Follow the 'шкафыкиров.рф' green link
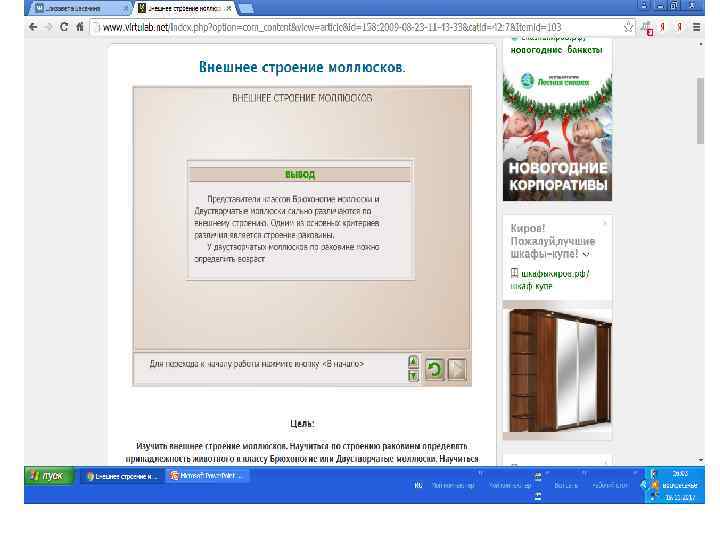 coord(555,274)
